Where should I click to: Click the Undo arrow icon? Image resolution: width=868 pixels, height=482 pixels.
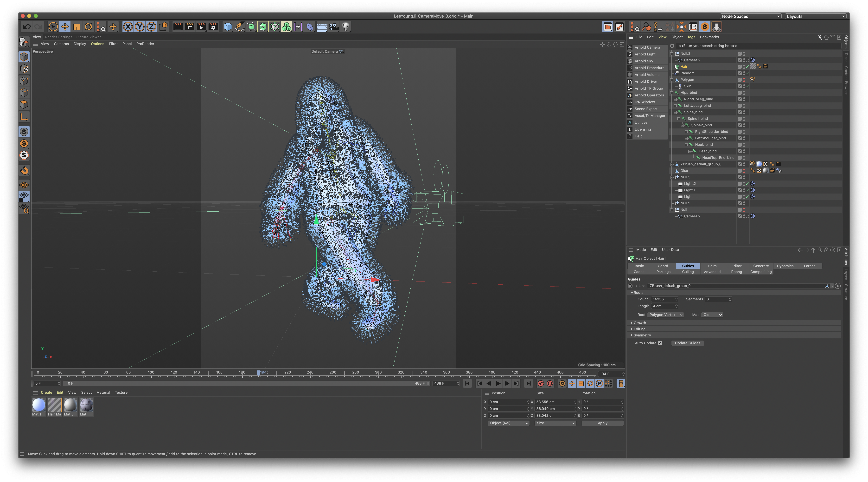point(27,27)
